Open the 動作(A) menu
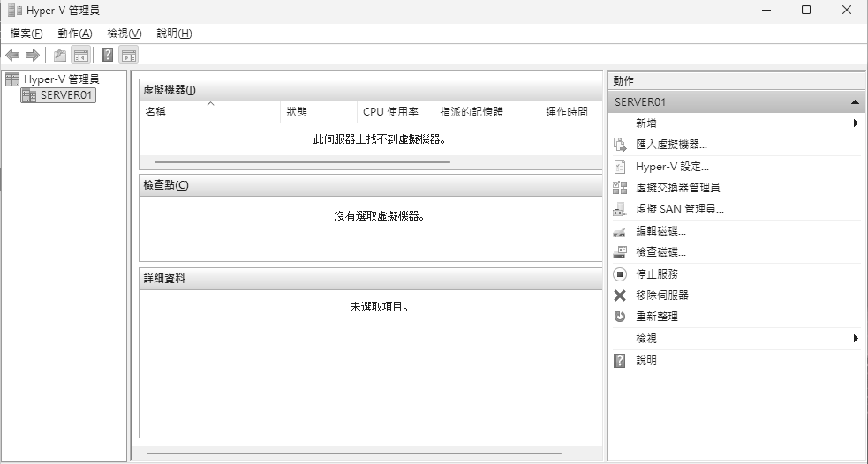The image size is (868, 464). pyautogui.click(x=75, y=34)
